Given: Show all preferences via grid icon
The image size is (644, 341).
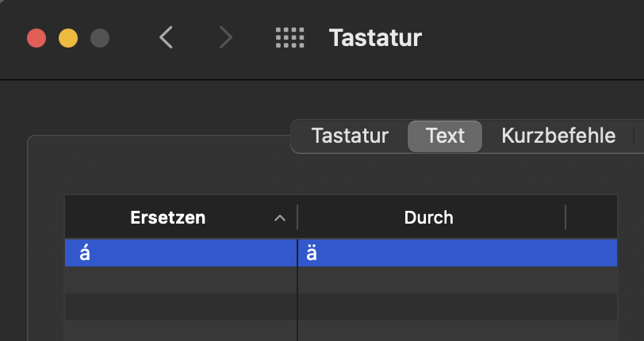Looking at the screenshot, I should pos(289,37).
